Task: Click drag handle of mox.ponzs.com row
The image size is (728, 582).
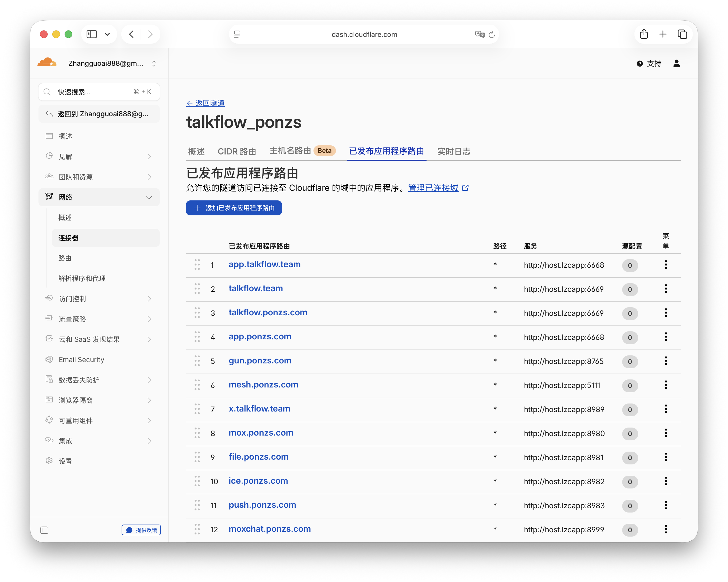Action: point(197,433)
